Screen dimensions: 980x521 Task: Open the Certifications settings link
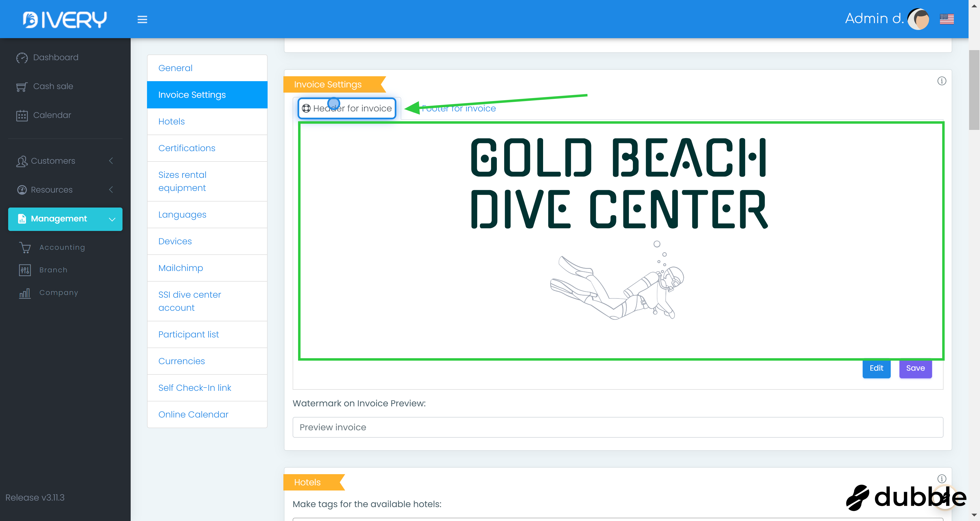click(x=187, y=148)
